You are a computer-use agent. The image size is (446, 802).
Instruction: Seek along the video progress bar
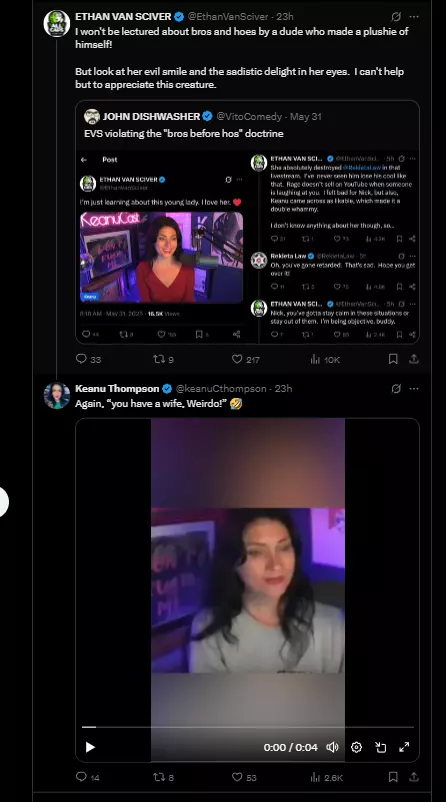(248, 727)
